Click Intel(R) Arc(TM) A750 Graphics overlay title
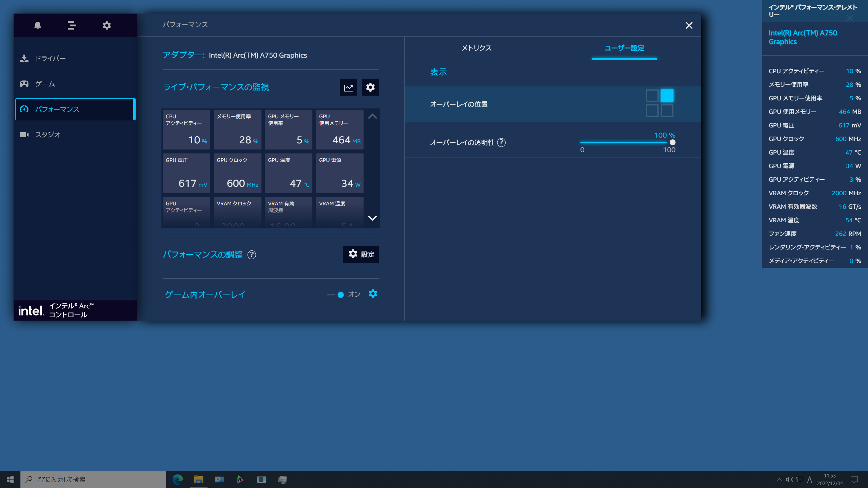Viewport: 868px width, 488px height. click(803, 37)
